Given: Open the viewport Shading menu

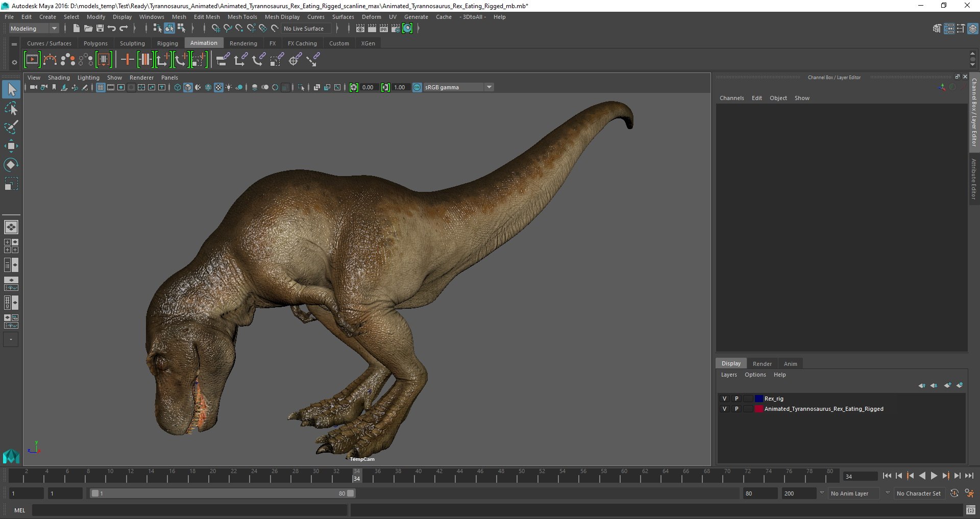Looking at the screenshot, I should (x=59, y=78).
